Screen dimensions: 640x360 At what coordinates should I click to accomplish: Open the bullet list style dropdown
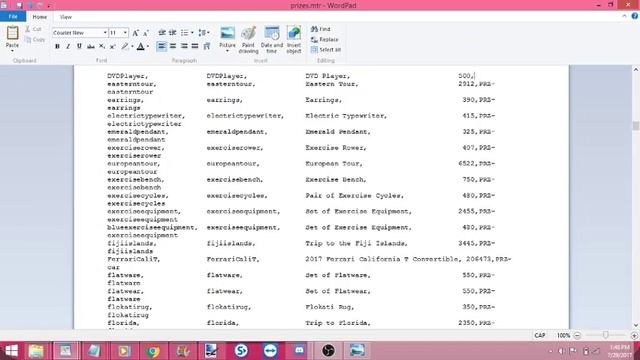[x=192, y=33]
